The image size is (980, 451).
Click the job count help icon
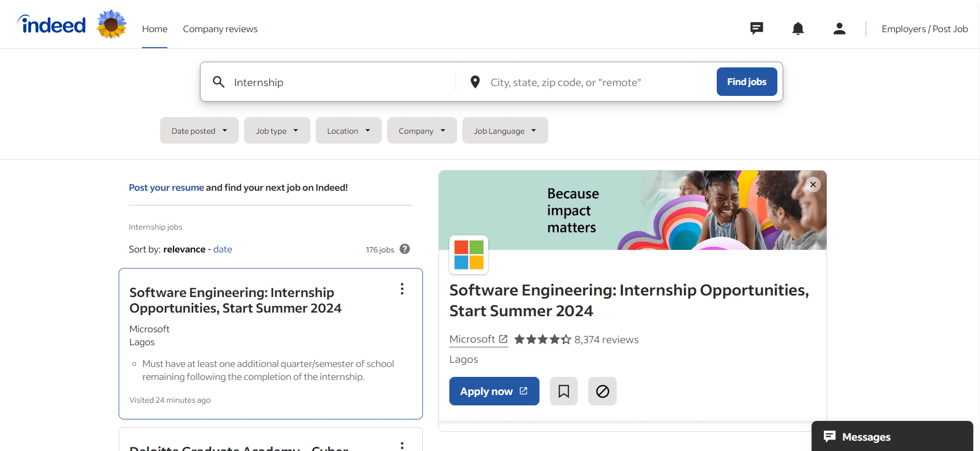tap(405, 249)
